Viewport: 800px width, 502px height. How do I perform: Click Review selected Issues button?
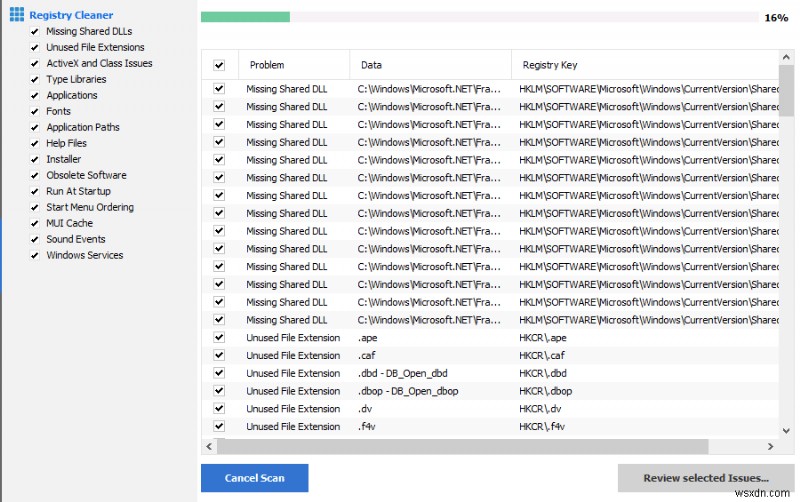pyautogui.click(x=706, y=478)
